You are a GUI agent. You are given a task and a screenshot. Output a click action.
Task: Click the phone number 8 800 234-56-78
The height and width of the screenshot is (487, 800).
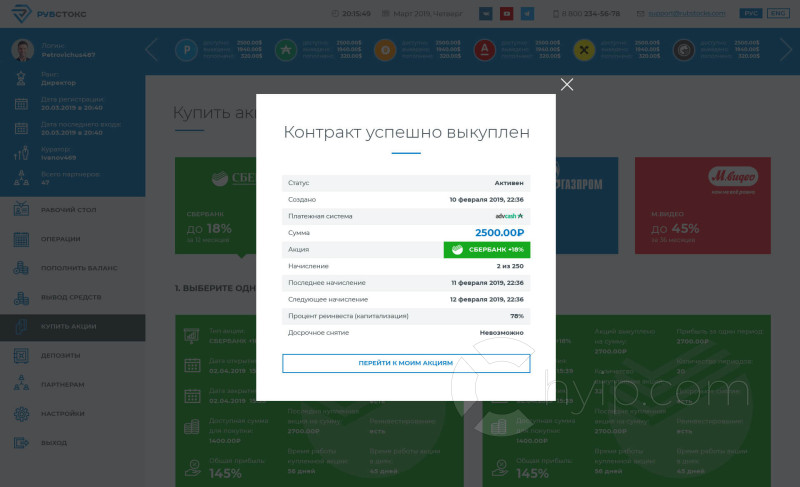coord(590,13)
